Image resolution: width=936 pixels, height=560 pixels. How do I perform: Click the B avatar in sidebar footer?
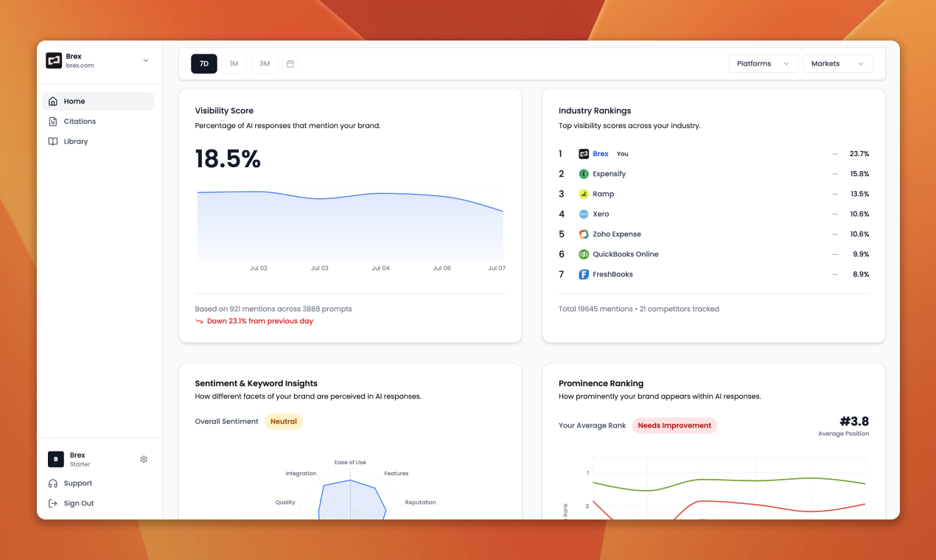pyautogui.click(x=56, y=459)
